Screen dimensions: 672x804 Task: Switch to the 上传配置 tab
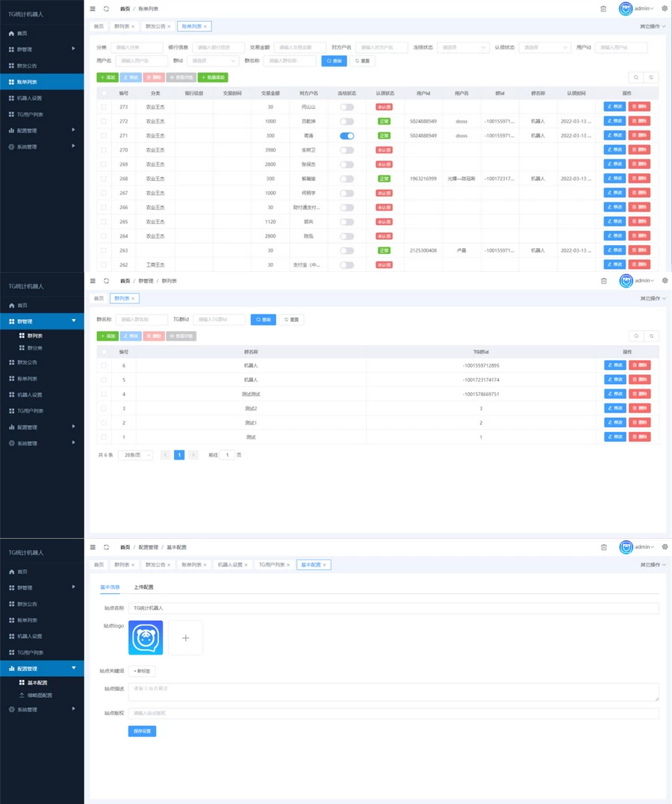(x=143, y=587)
